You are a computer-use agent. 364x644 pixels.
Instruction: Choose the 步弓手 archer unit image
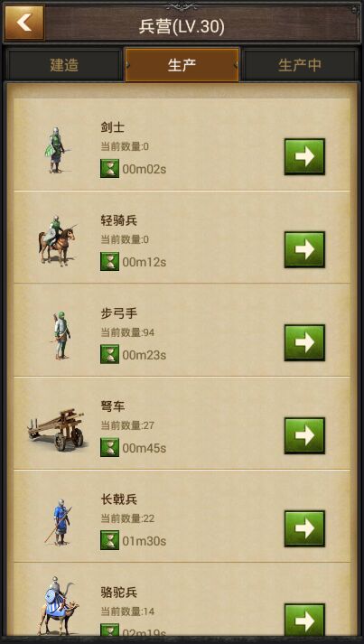[61, 336]
